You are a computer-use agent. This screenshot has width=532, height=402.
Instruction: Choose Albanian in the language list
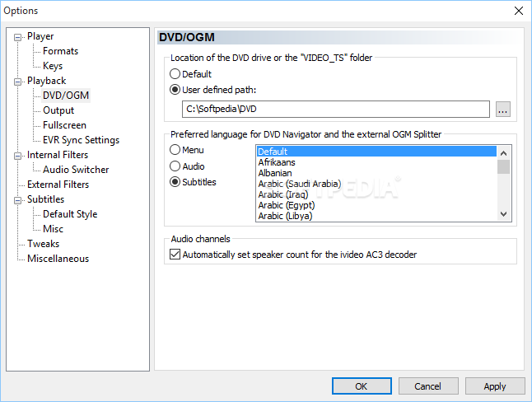click(376, 173)
